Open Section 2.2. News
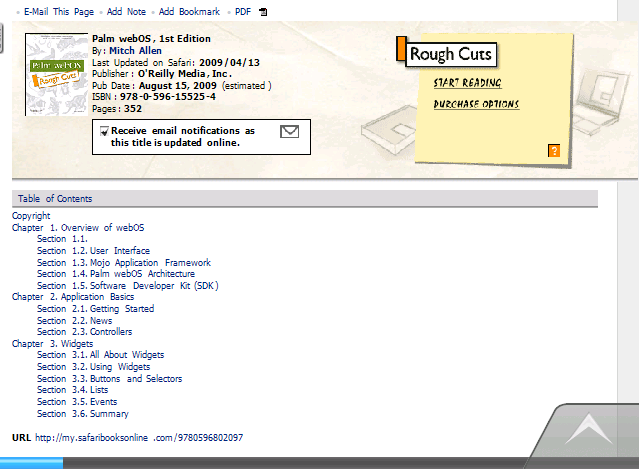 point(75,321)
